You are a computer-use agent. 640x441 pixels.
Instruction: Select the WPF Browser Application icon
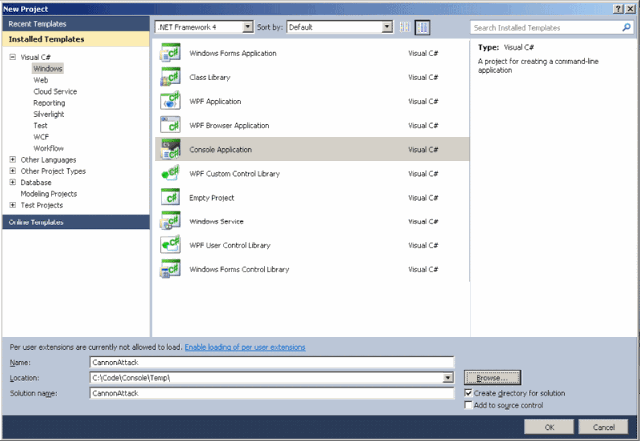click(170, 125)
